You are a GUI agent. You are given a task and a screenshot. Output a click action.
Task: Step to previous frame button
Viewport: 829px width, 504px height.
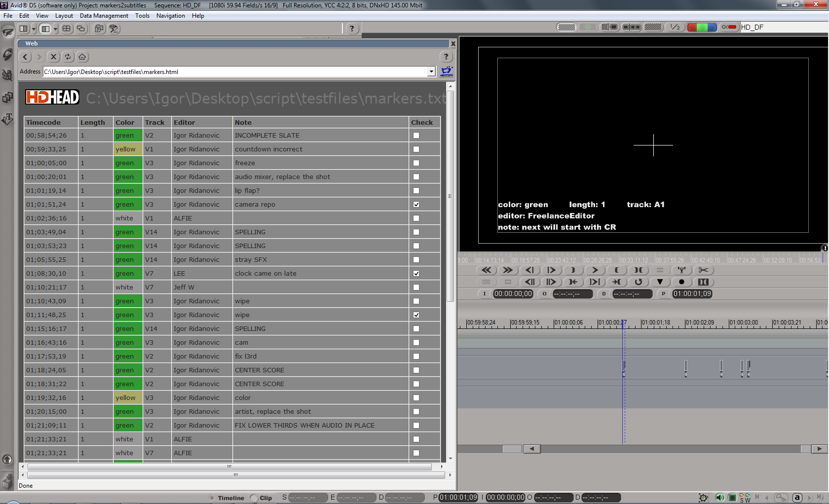(x=529, y=270)
